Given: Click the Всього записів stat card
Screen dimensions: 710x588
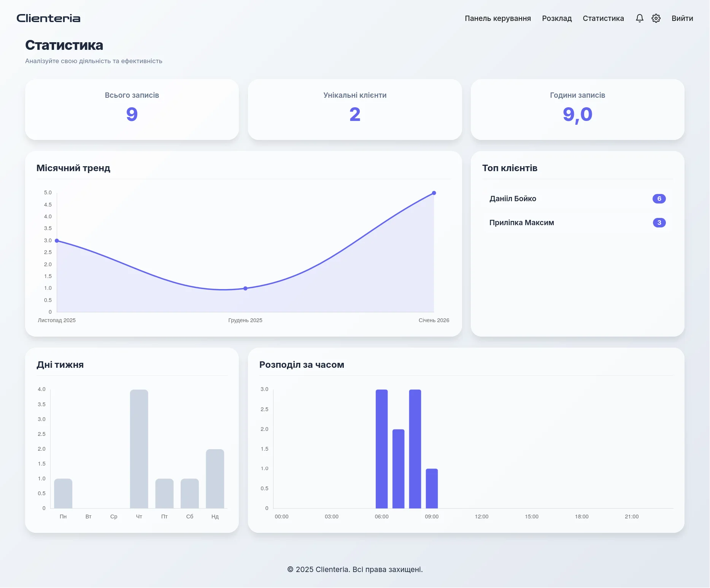Looking at the screenshot, I should coord(132,110).
